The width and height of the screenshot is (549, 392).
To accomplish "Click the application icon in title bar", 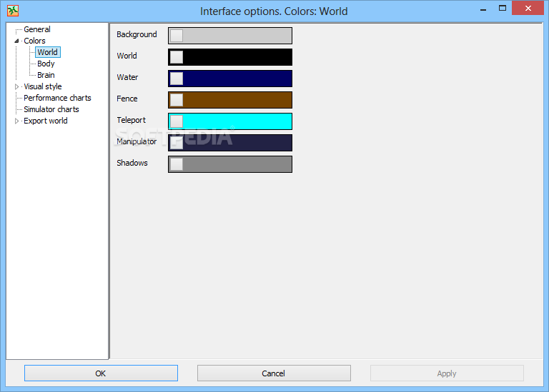I will click(x=13, y=11).
